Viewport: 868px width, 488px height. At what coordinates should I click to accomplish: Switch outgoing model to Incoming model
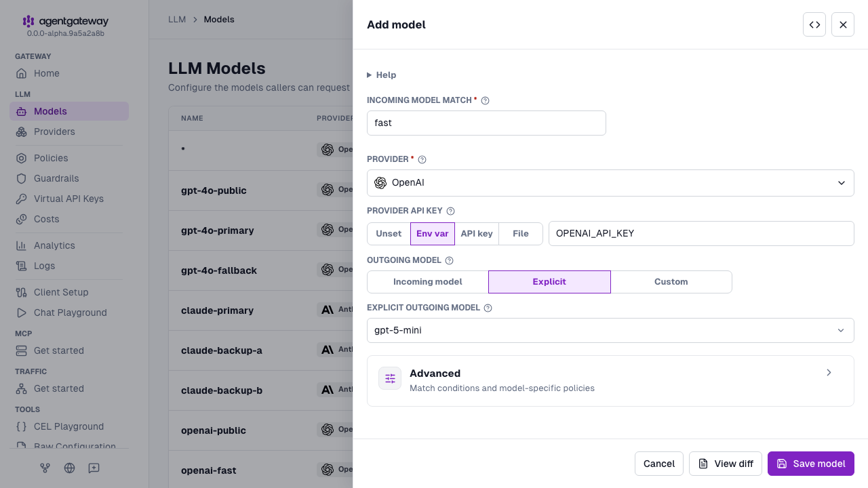pyautogui.click(x=428, y=282)
